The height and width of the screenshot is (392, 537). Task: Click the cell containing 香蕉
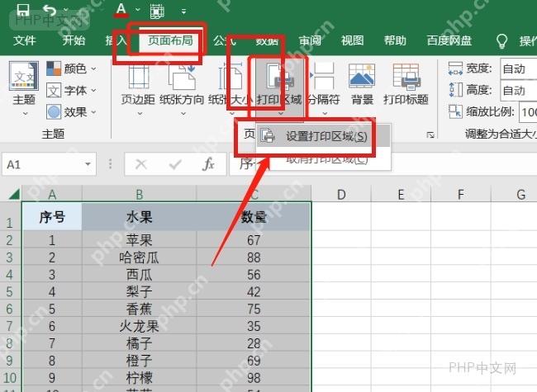[139, 309]
